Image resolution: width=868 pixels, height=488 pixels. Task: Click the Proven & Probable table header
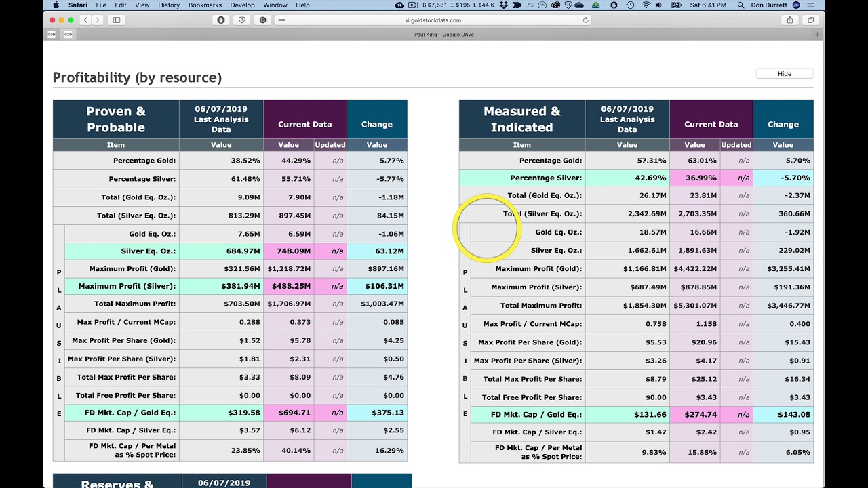(116, 119)
